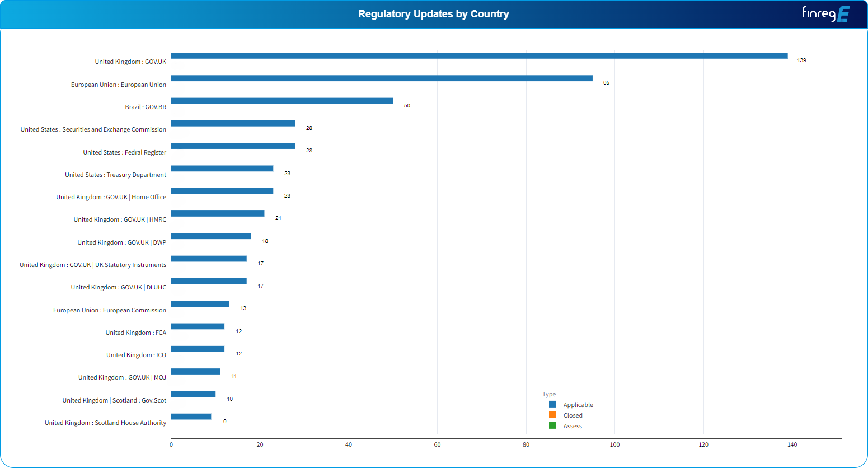This screenshot has width=868, height=468.
Task: Click 'United States : Fedral Register' label
Action: coord(125,152)
